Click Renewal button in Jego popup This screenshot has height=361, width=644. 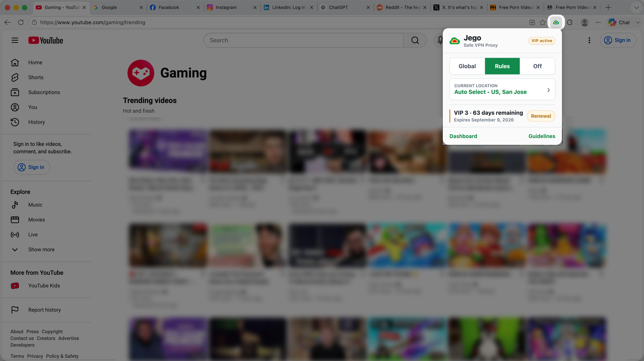pyautogui.click(x=541, y=116)
